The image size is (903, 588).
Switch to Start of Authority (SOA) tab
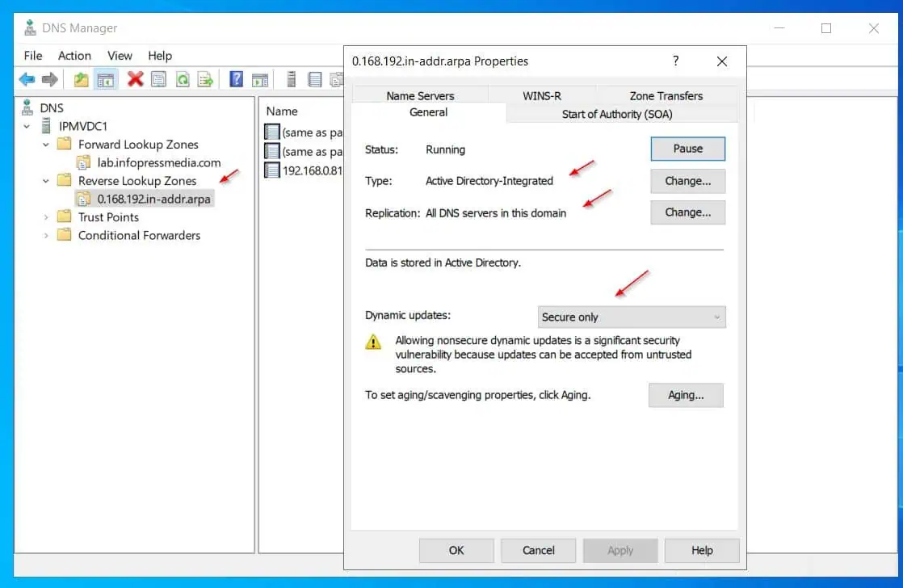[617, 114]
